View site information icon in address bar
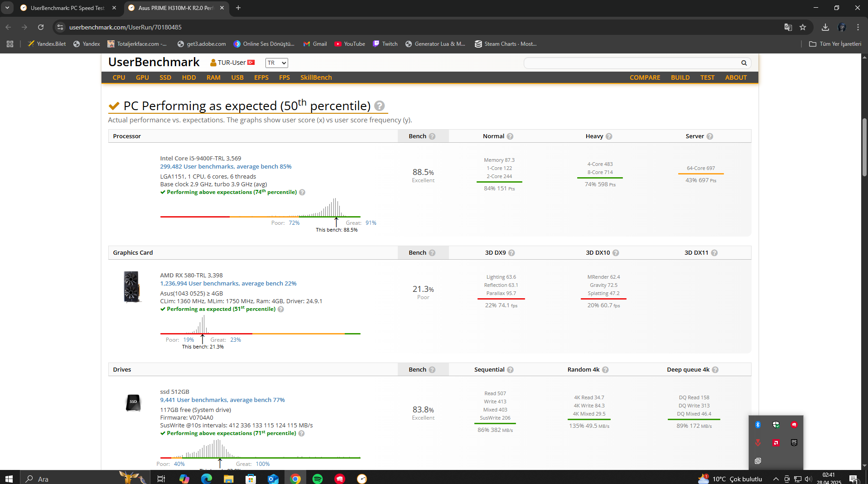868x484 pixels. pos(60,27)
